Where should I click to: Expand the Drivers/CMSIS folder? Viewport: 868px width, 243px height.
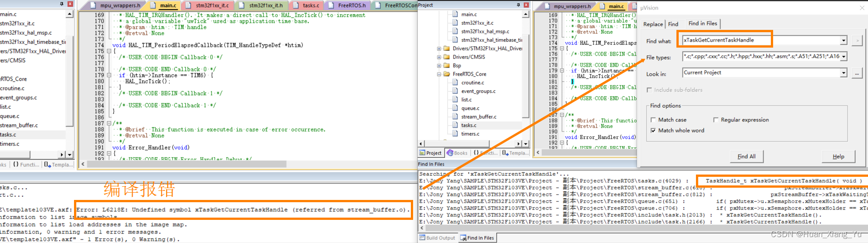[x=439, y=57]
